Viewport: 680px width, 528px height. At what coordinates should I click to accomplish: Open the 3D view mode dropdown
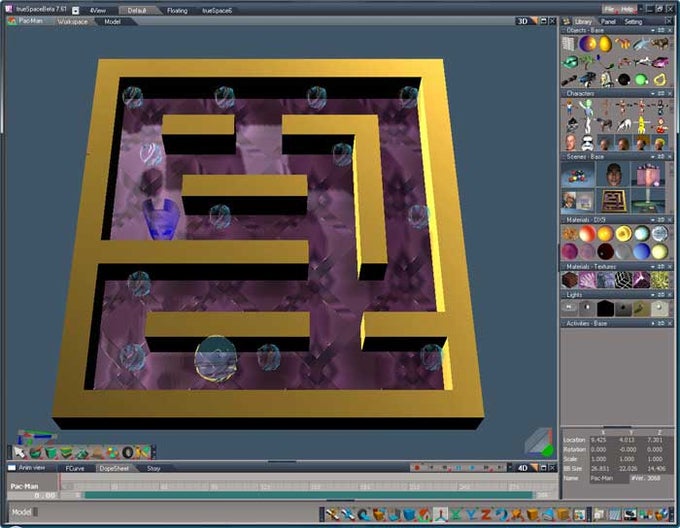534,21
